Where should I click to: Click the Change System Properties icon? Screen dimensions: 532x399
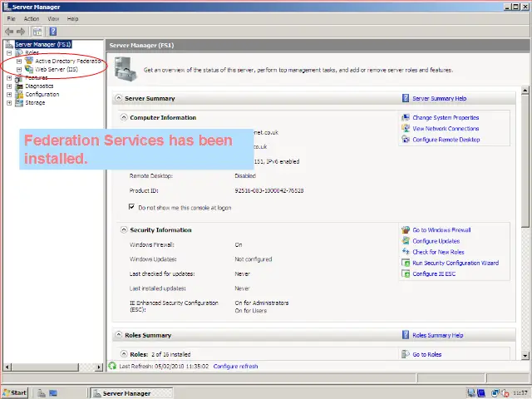click(x=406, y=117)
